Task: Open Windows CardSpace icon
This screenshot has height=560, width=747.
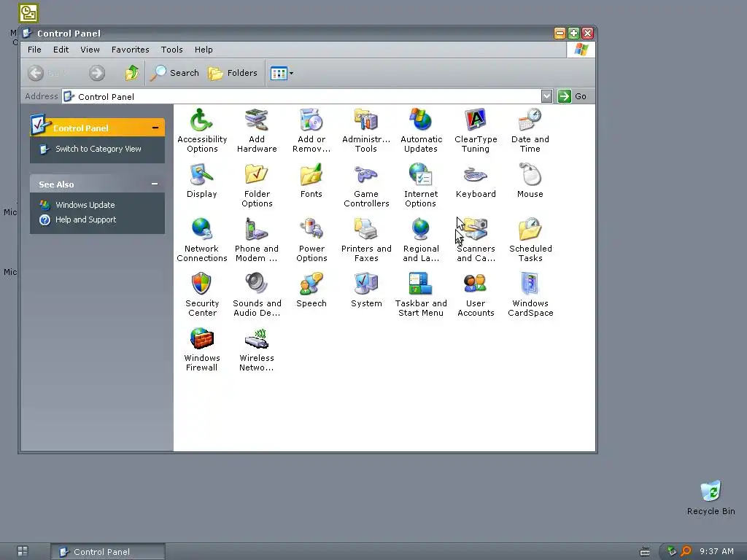Action: [x=530, y=295]
